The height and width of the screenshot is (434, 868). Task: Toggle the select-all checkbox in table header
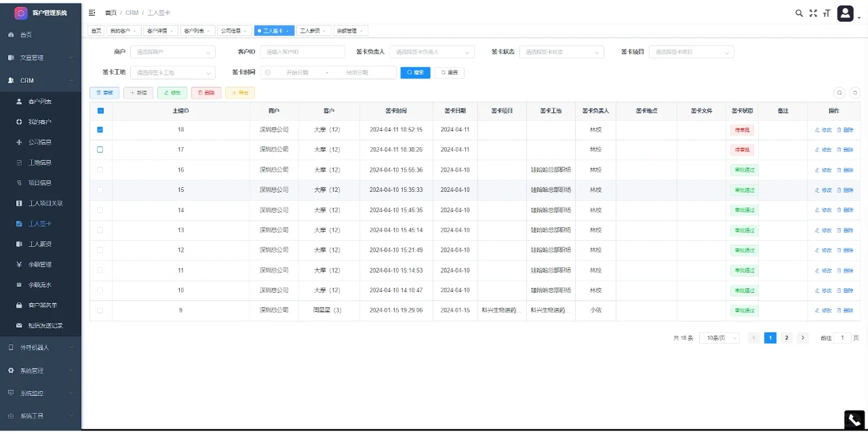coord(100,110)
